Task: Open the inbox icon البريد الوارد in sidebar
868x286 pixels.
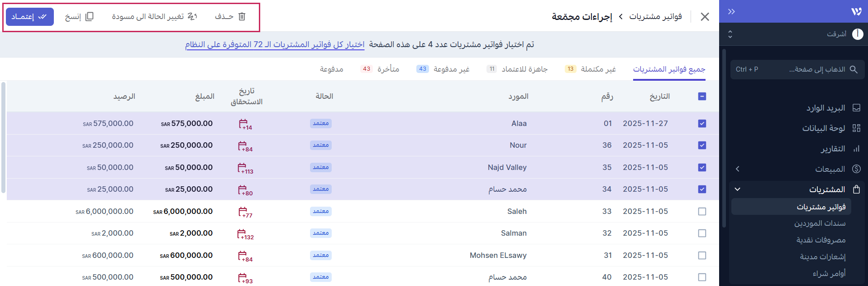Action: (x=856, y=108)
